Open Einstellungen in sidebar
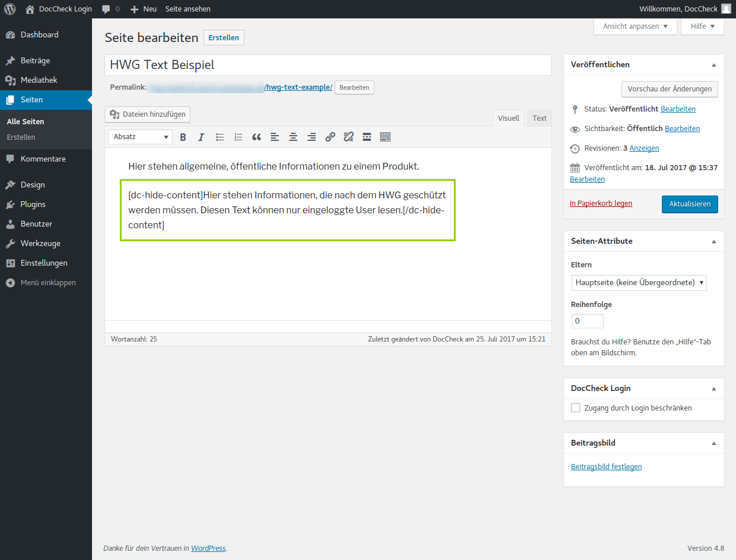736x560 pixels. (46, 263)
